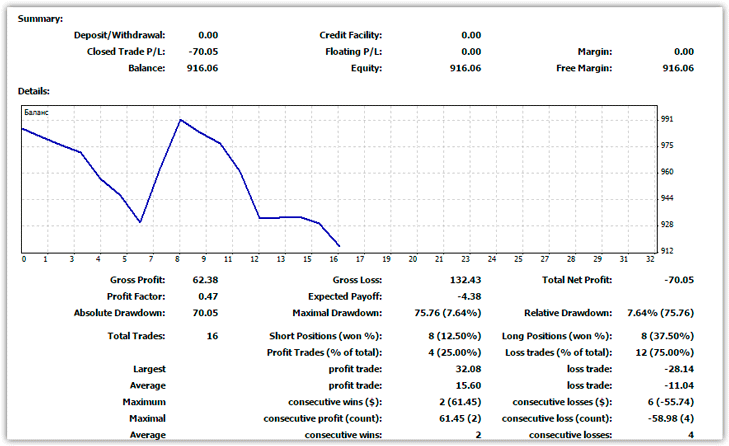Click the Equity value 916.06
This screenshot has width=729, height=446.
coord(464,68)
